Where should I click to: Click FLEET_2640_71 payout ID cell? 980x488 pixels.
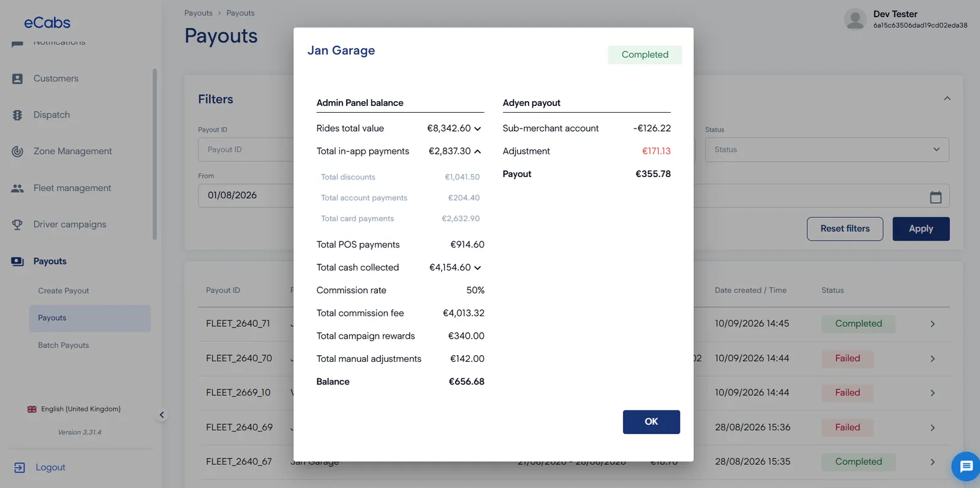[238, 323]
